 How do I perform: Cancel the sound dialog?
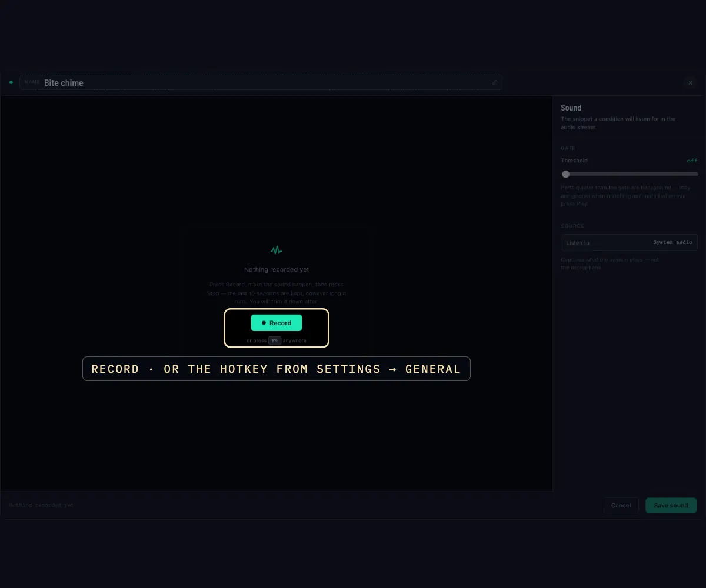click(x=621, y=505)
